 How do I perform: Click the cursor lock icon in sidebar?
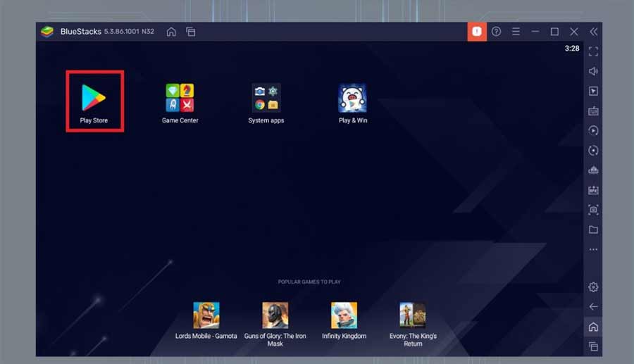[x=593, y=91]
